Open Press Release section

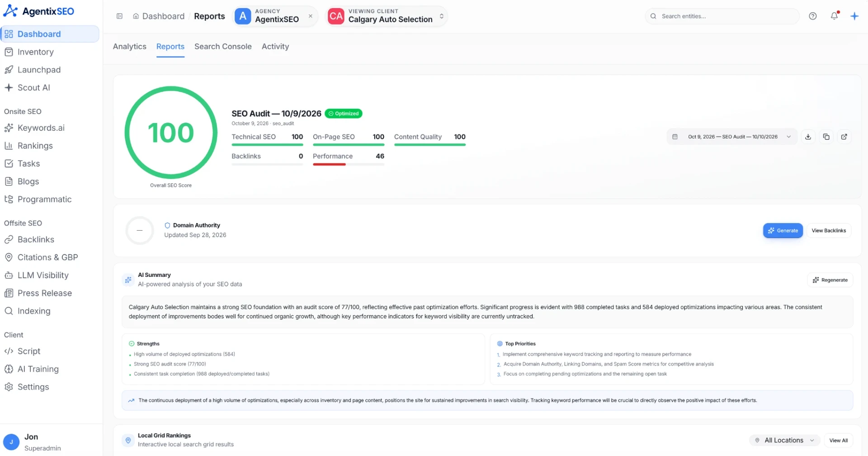[x=50, y=293]
